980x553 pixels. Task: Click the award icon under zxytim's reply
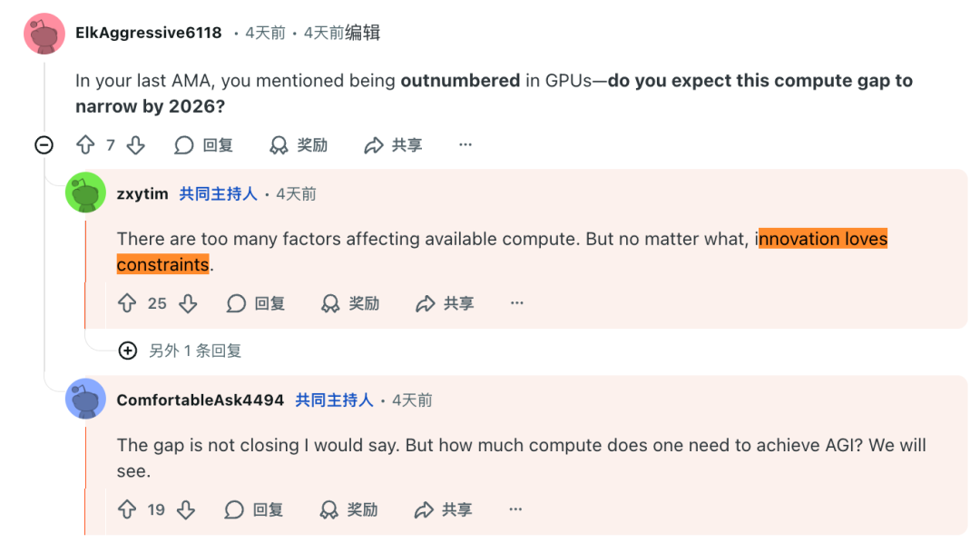331,303
